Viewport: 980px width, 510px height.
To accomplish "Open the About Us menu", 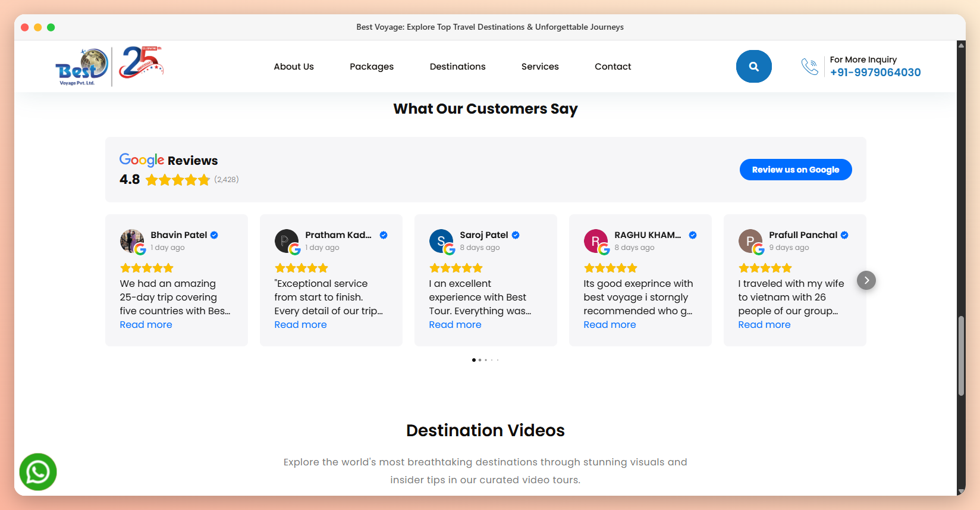I will (294, 67).
